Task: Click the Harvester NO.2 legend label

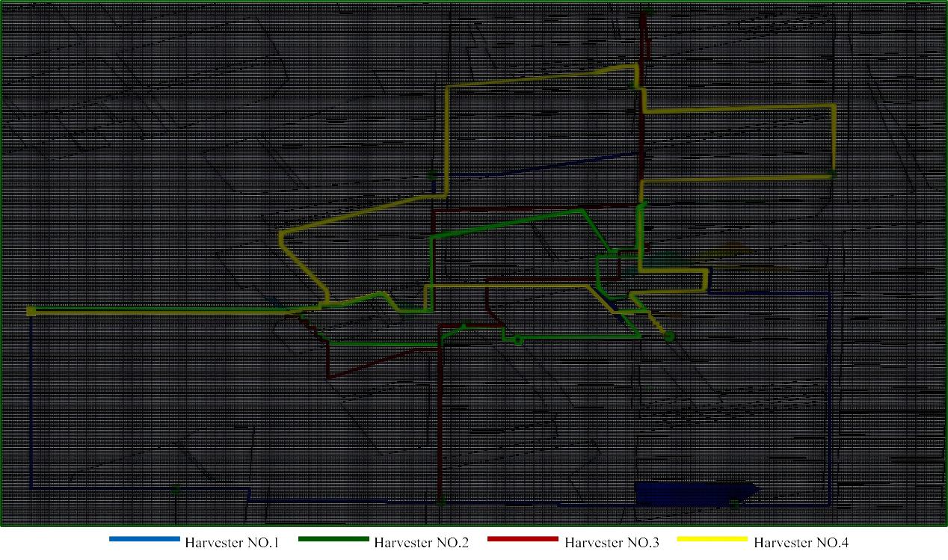Action: click(421, 543)
